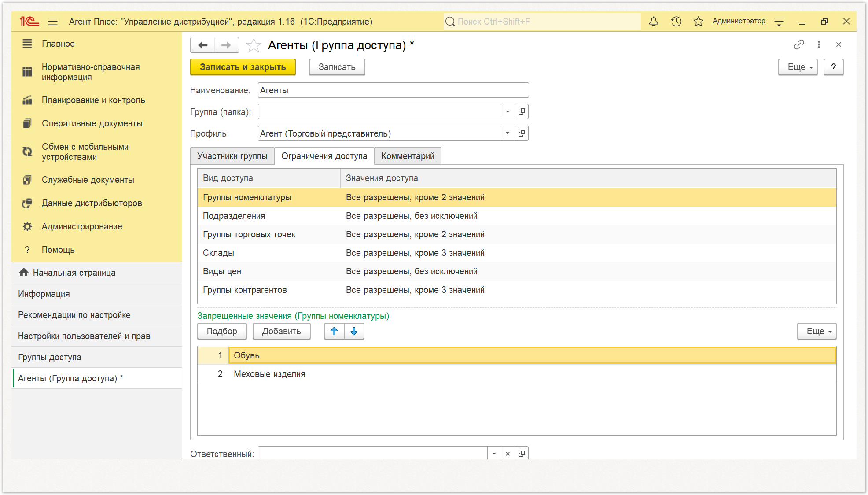Close the Агенты form tab
Screen dimensions: 868x495
tap(839, 44)
